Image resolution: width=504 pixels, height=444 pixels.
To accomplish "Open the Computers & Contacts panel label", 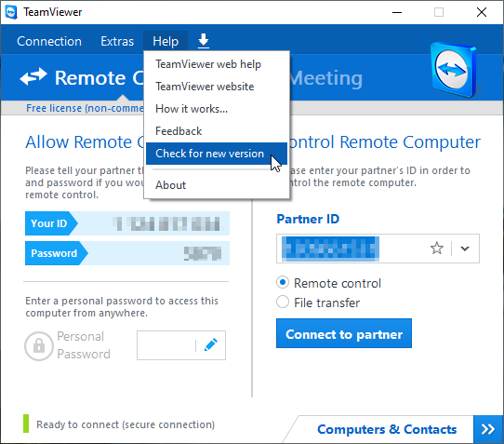I will tap(387, 429).
